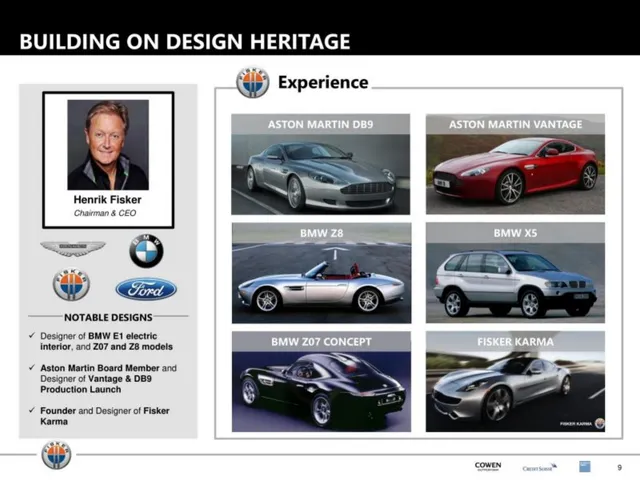Viewport: 640px width, 480px height.
Task: Click the blue square logo in footer
Action: (x=585, y=467)
